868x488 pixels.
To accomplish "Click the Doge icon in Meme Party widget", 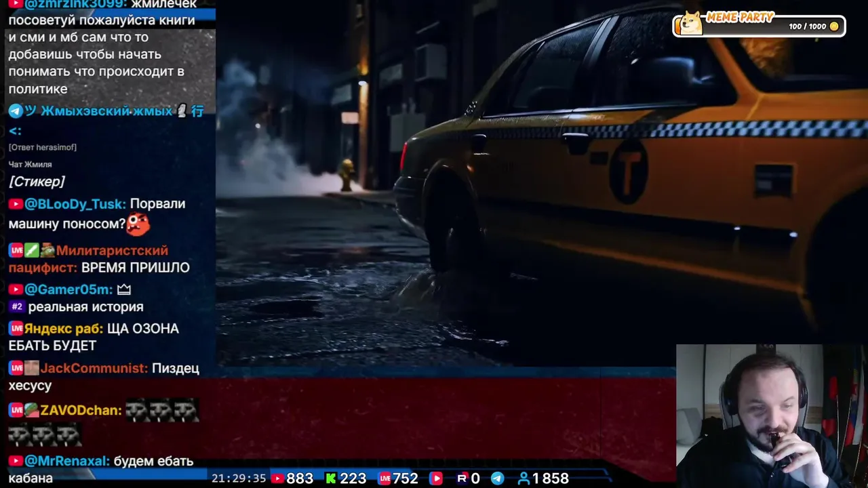I will pyautogui.click(x=691, y=24).
